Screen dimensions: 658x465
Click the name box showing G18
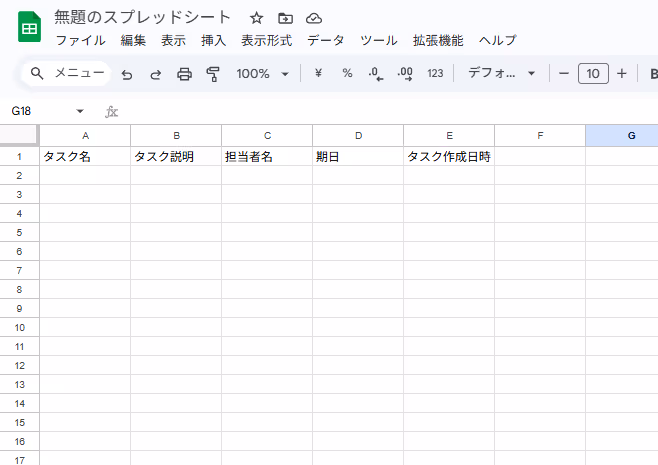pos(21,111)
